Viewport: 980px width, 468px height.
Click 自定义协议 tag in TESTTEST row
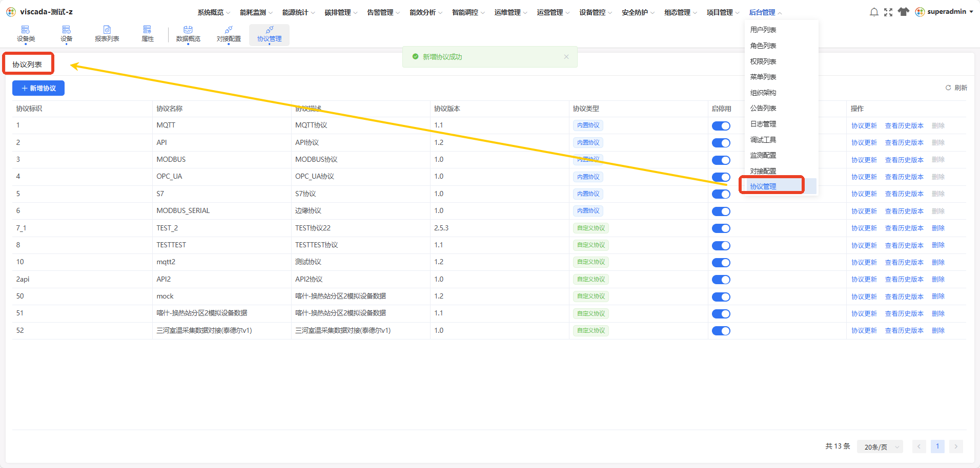(591, 245)
